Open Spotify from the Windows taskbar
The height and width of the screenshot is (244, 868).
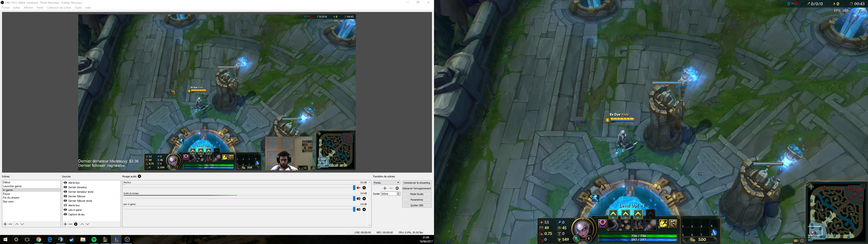coord(94,240)
